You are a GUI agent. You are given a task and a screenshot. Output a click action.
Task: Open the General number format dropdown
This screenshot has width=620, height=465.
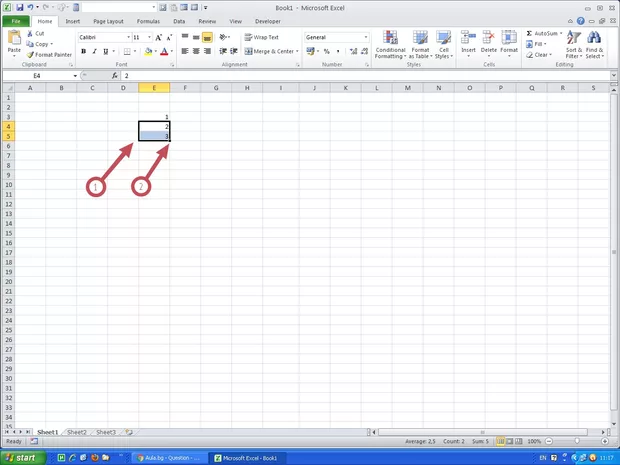click(x=366, y=37)
